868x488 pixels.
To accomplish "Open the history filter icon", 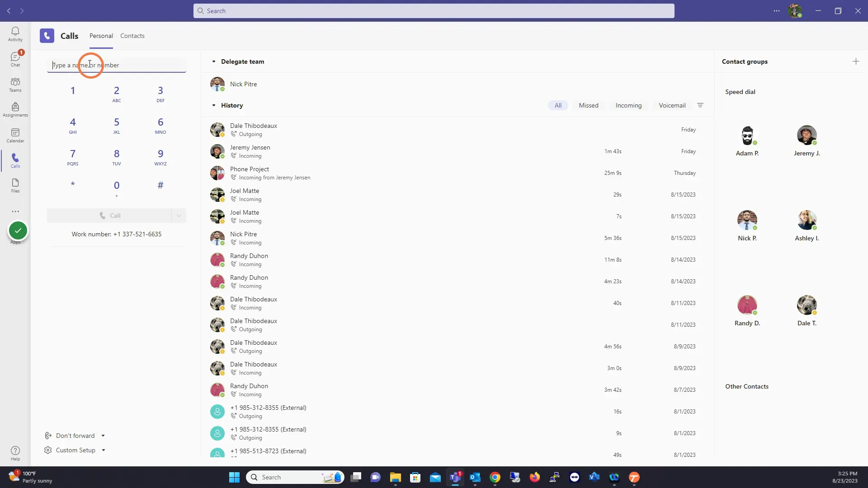I will click(x=700, y=105).
